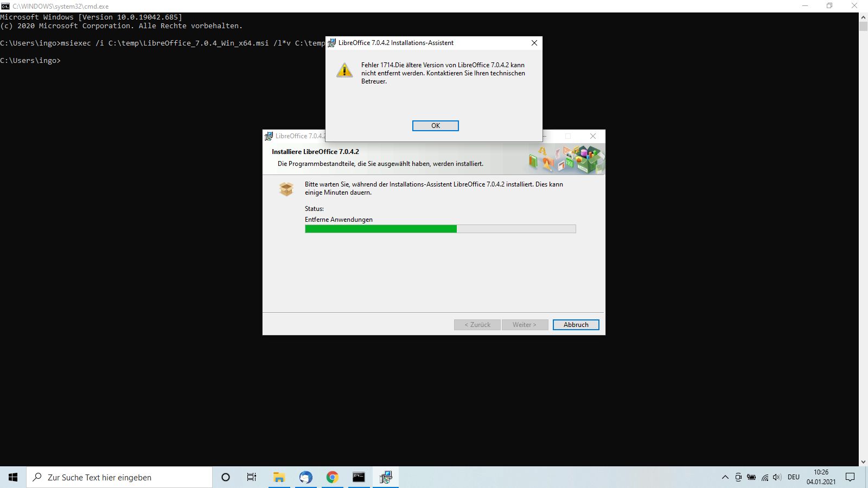Viewport: 868px width, 488px height.
Task: Click OK in the error 1714 dialog
Action: point(435,126)
